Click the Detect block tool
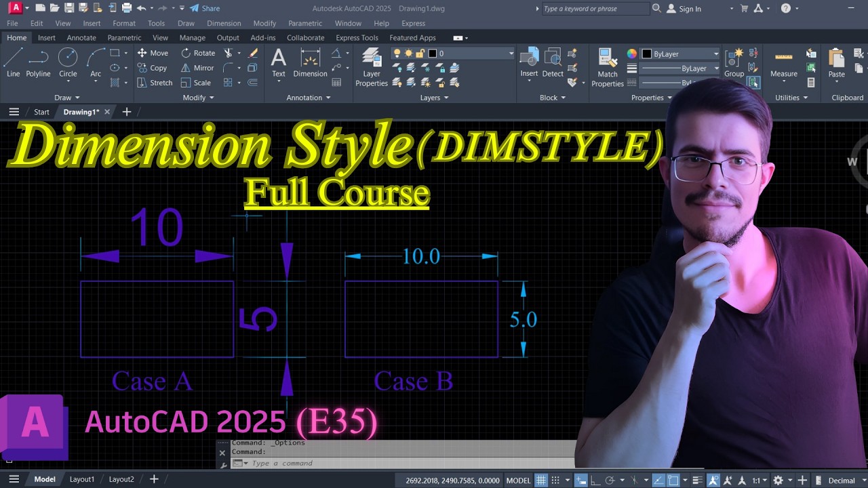868x488 pixels. coord(553,63)
